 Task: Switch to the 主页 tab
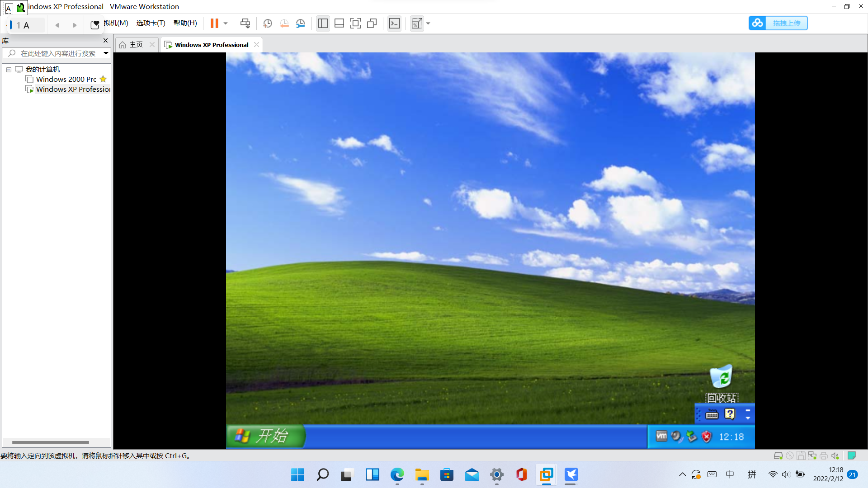point(136,45)
